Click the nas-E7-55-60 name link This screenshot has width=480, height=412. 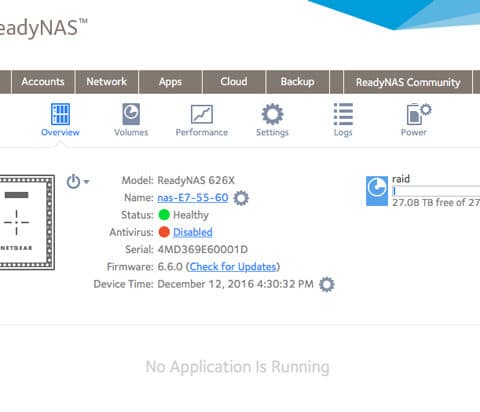[193, 198]
